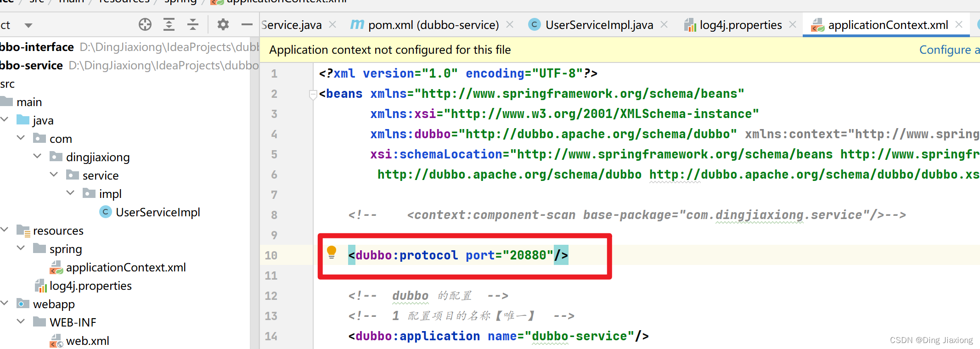
Task: Hide the project tool window with minus icon
Action: [247, 24]
